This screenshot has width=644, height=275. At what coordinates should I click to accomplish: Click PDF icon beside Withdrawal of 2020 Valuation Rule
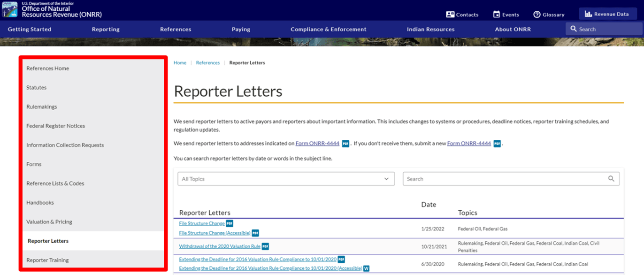coord(265,246)
